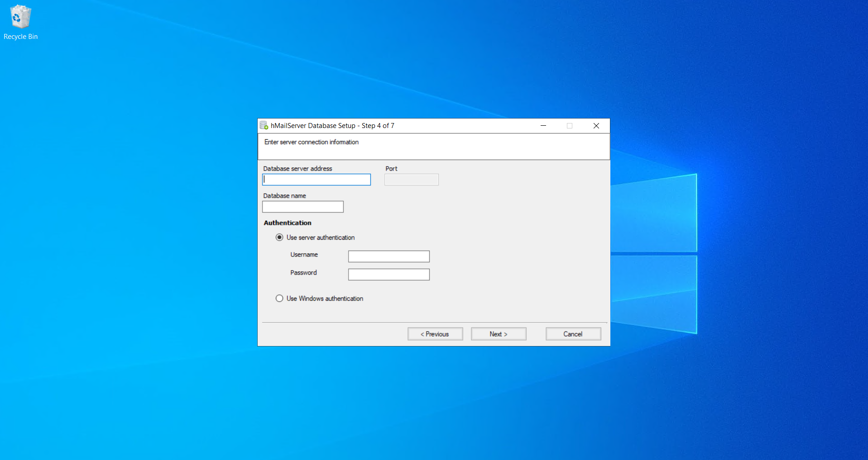868x460 pixels.
Task: Click 'Enter server connection information' text
Action: [312, 142]
